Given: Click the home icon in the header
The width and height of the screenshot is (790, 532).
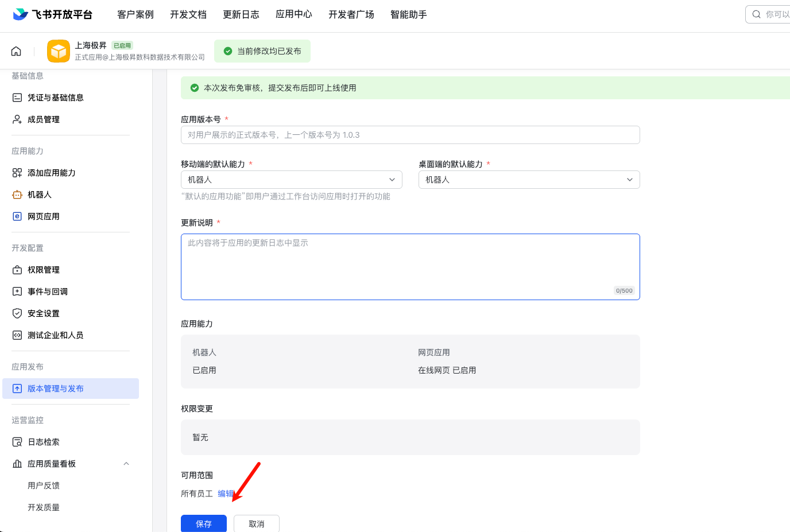Looking at the screenshot, I should coord(16,51).
